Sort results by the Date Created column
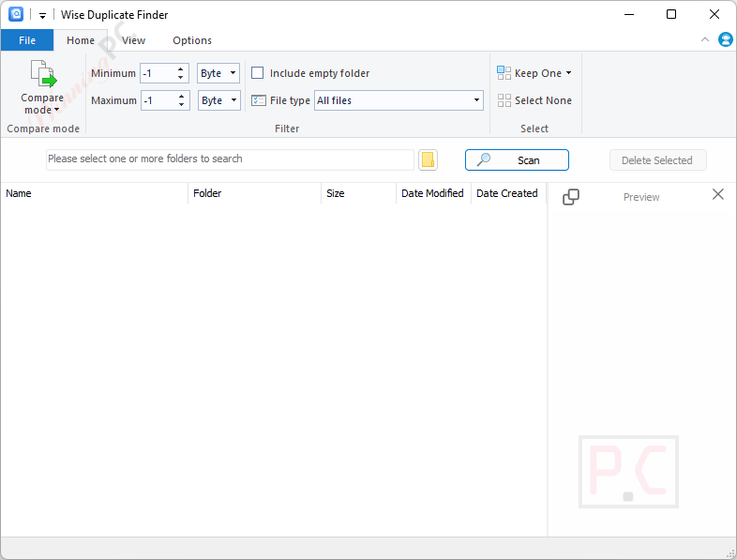 click(508, 193)
